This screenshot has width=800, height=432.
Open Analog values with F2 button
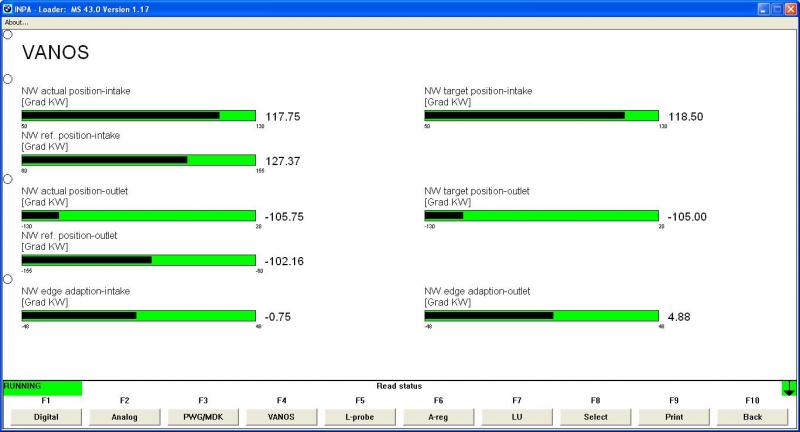coord(124,417)
